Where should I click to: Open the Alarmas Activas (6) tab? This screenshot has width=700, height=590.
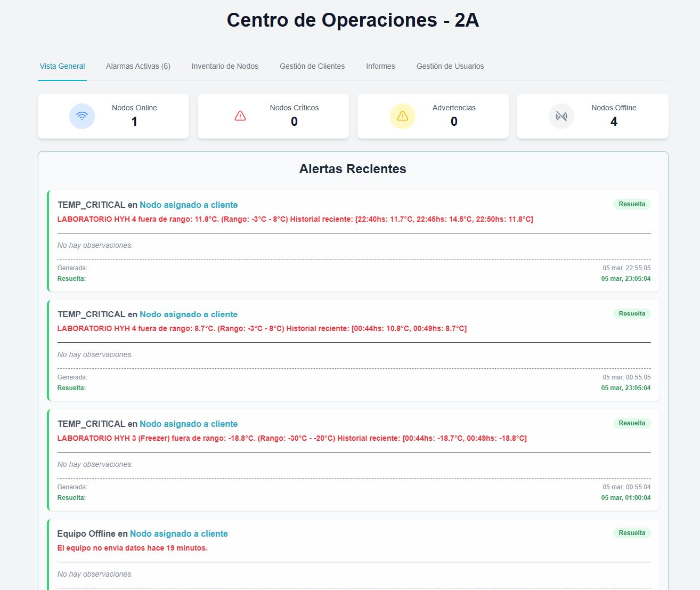(x=138, y=66)
